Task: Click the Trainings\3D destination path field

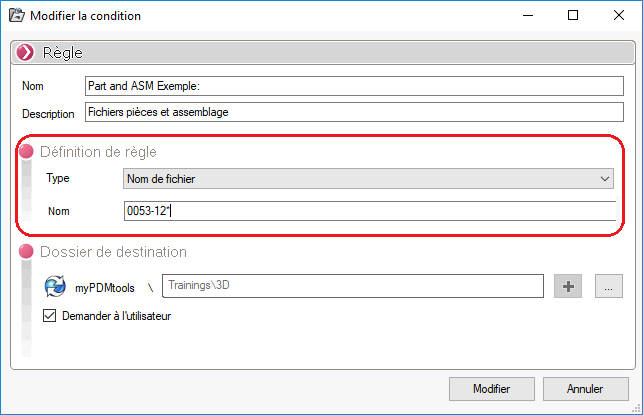Action: click(x=352, y=286)
